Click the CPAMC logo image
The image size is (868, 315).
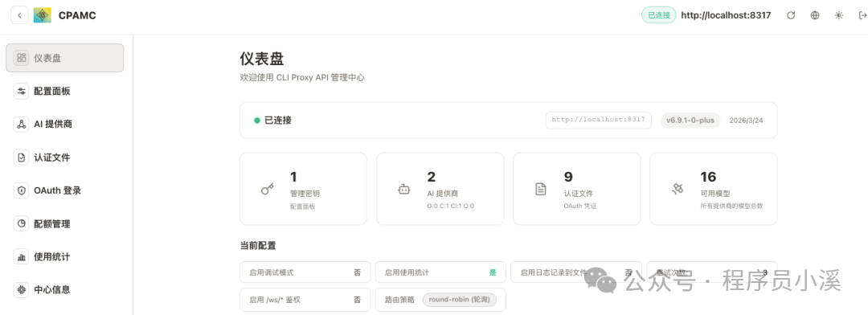point(42,15)
